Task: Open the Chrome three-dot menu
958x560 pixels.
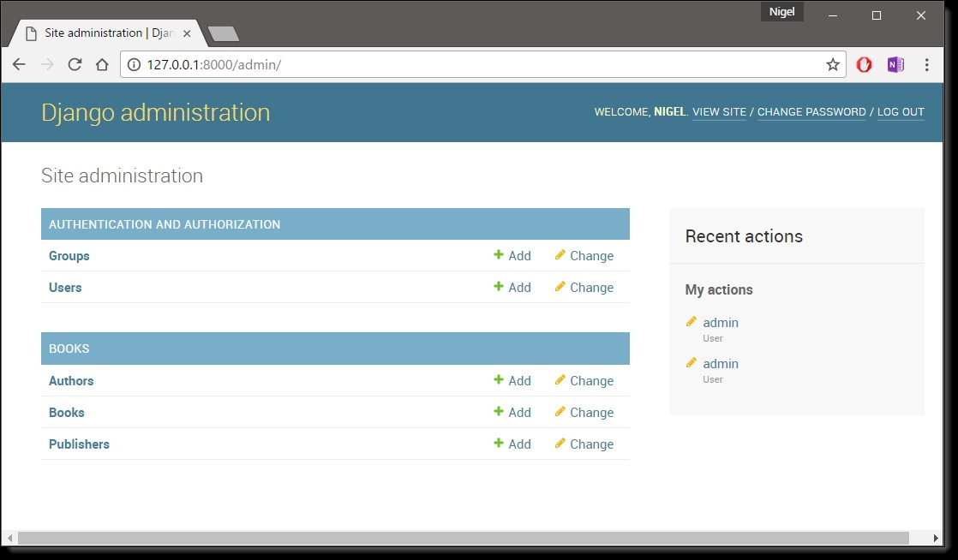Action: point(927,65)
